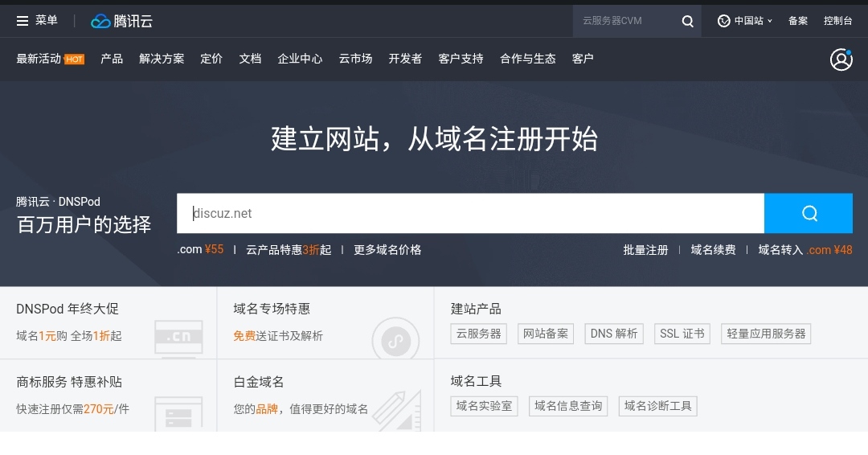
Task: Click 域名1元购 全场1折起 text
Action: (x=68, y=336)
